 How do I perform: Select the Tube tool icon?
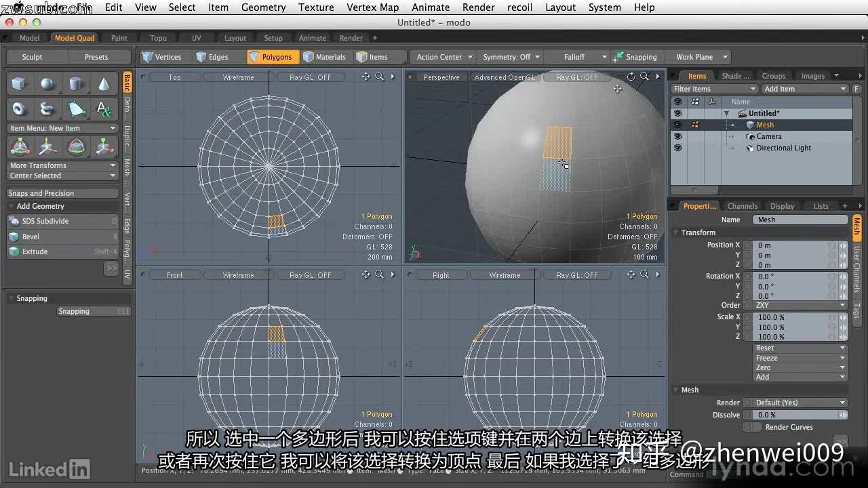click(x=47, y=108)
